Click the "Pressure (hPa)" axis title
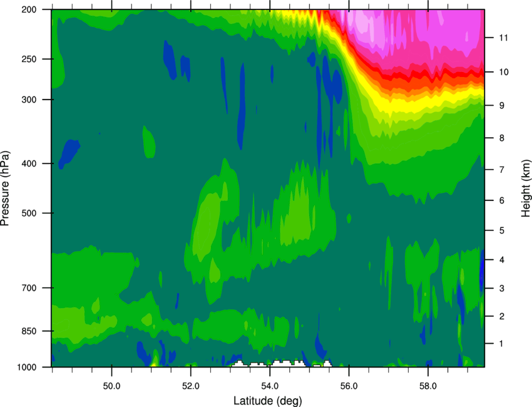 pos(5,188)
